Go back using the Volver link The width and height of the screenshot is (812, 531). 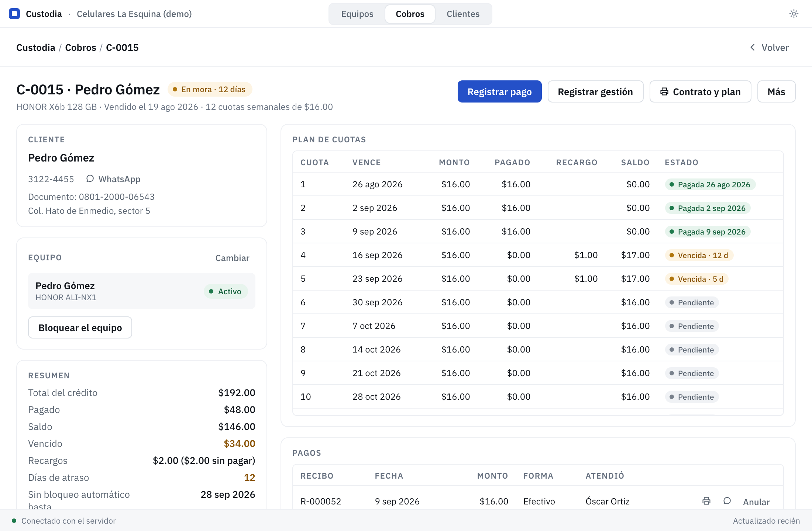tap(770, 48)
